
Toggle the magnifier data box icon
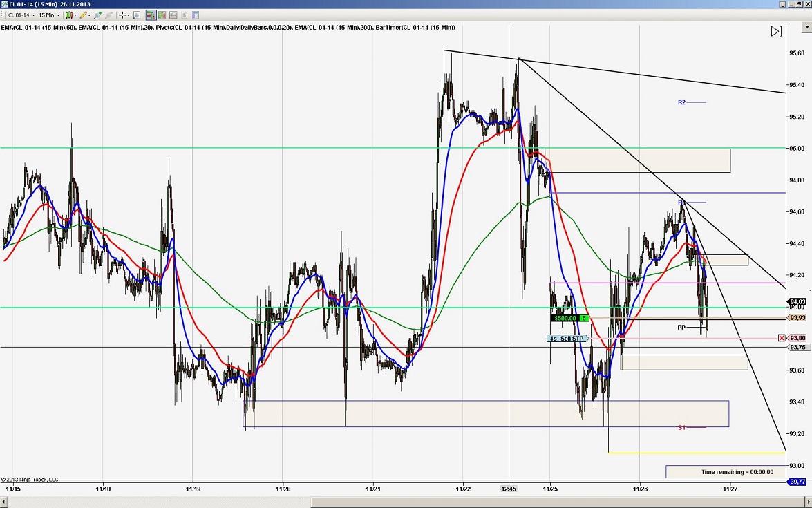point(135,15)
